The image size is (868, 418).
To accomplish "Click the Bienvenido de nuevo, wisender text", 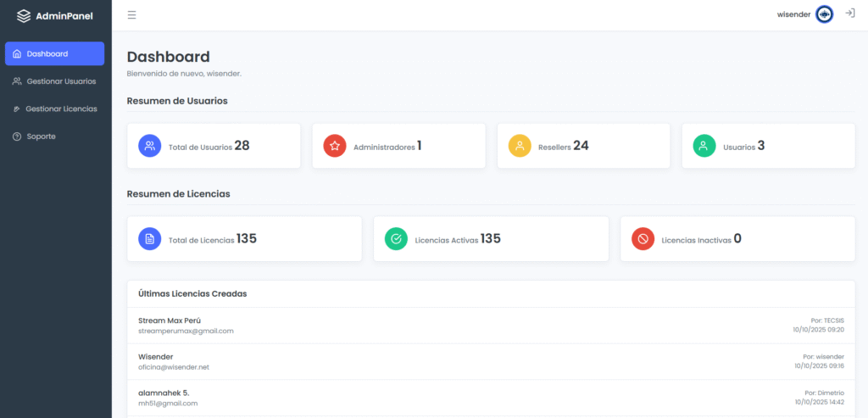I will 184,73.
